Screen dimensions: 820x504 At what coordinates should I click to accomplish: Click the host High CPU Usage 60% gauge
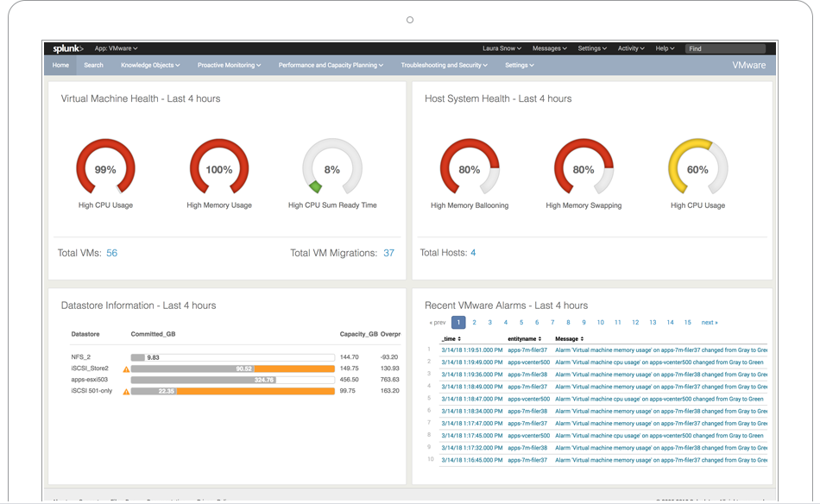pyautogui.click(x=697, y=167)
